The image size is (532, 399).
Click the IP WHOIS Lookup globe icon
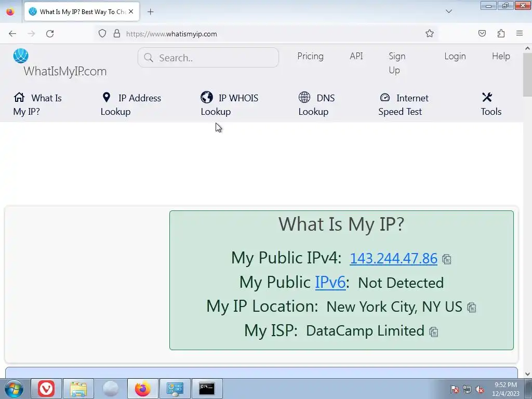point(207,97)
